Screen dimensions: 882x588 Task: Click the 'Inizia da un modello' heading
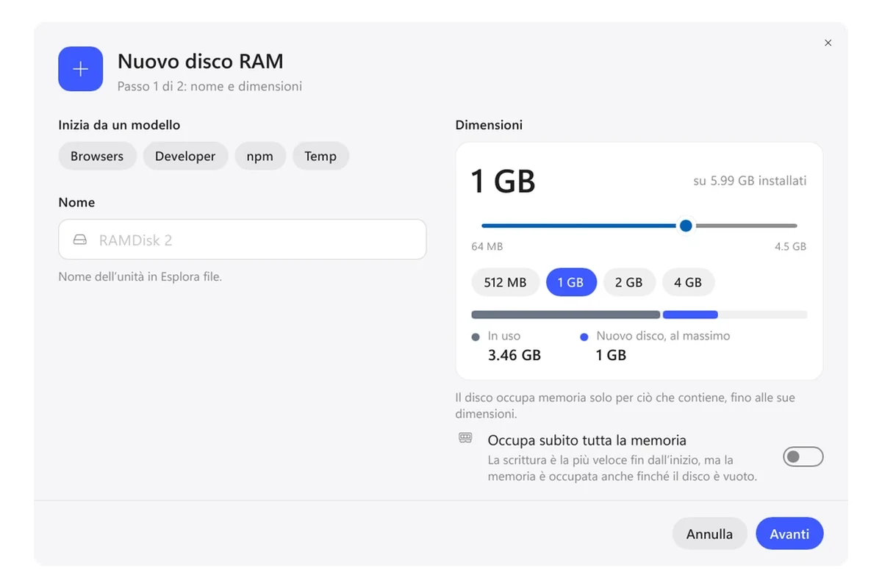[x=120, y=125]
